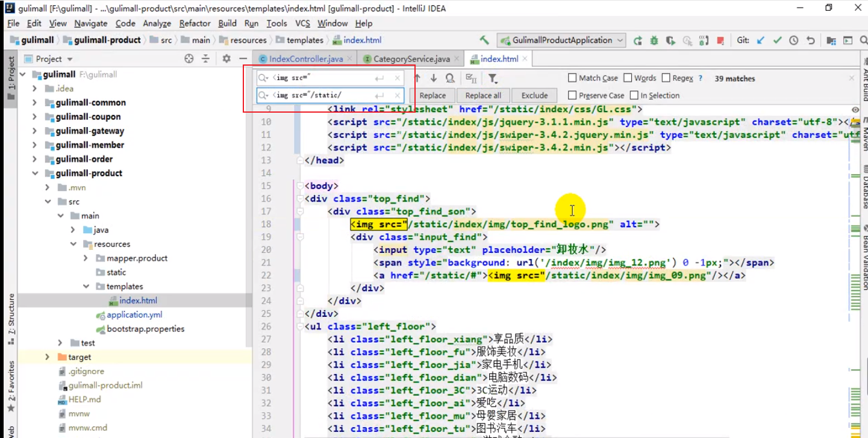Revert changes with the Git rollback arrow
Image resolution: width=868 pixels, height=438 pixels.
coord(811,40)
